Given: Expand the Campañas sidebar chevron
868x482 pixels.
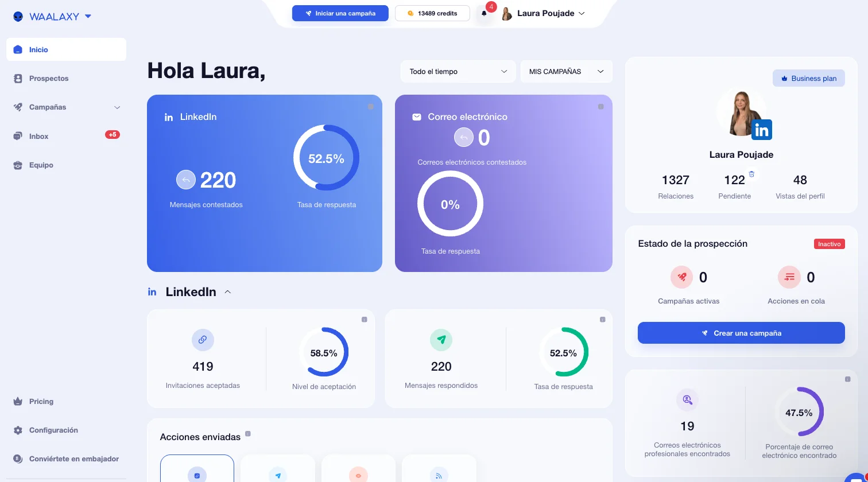Looking at the screenshot, I should [x=117, y=107].
